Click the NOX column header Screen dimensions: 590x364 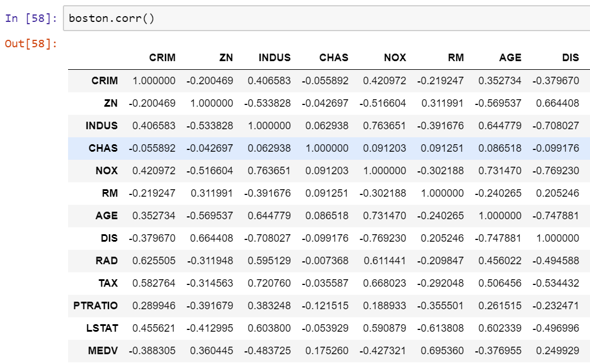tap(395, 58)
